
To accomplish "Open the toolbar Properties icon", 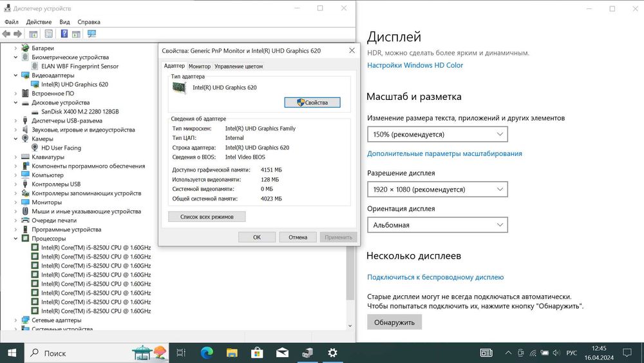I will click(48, 34).
